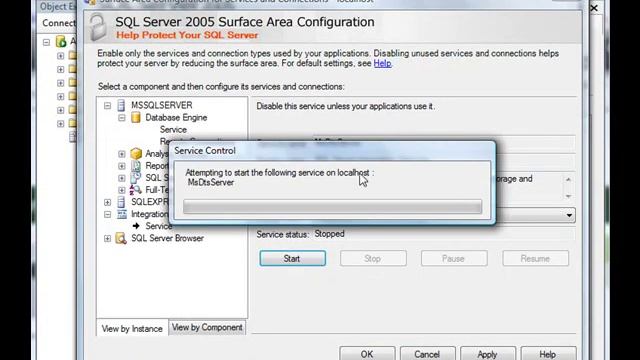640x360 pixels.
Task: Switch to View by Instance tab
Action: point(132,329)
